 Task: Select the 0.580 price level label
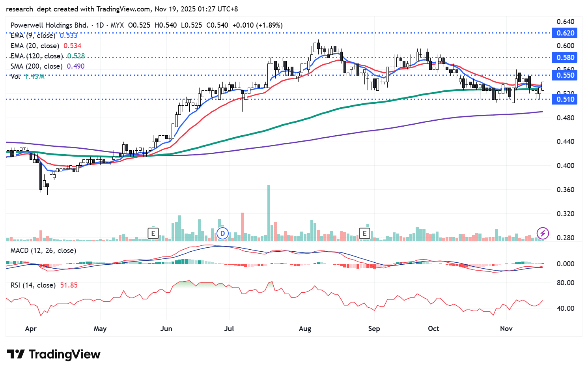coord(565,58)
